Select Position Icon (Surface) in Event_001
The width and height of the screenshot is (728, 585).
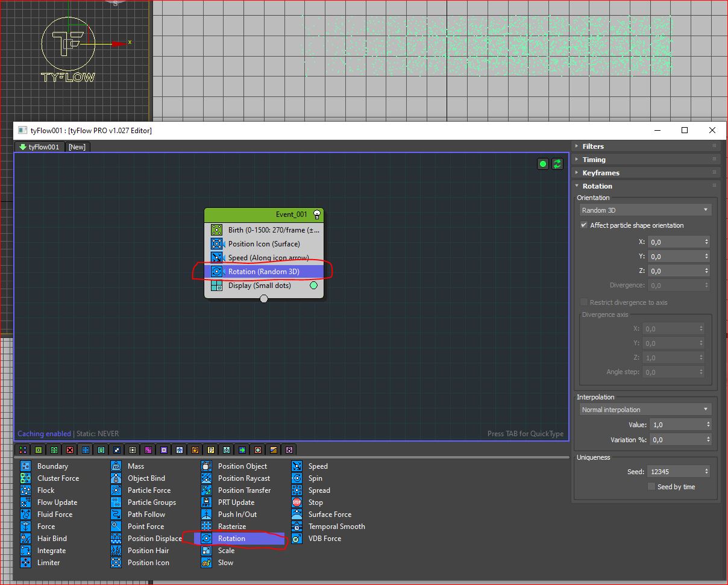264,244
